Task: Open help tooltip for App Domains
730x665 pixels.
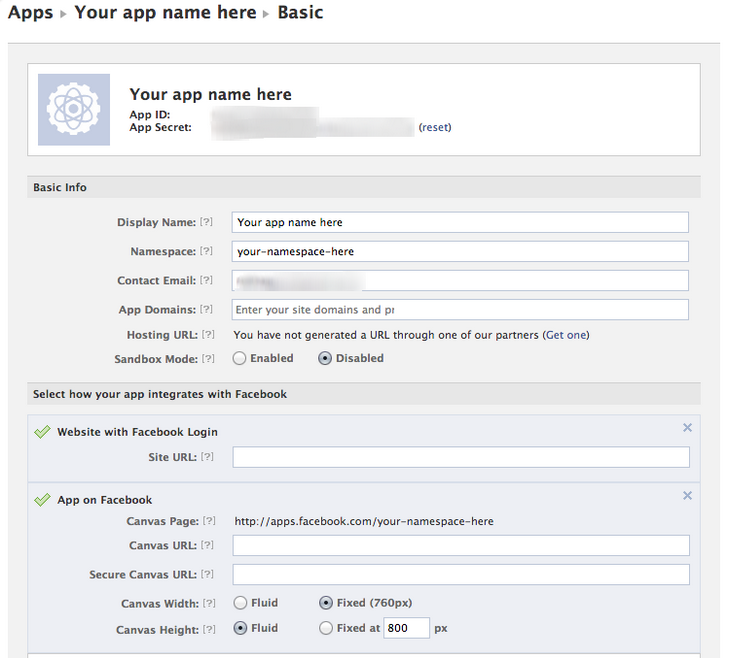Action: point(206,309)
